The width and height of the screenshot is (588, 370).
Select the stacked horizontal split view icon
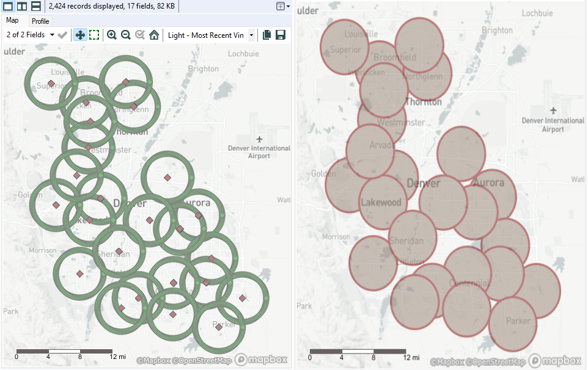click(x=36, y=6)
